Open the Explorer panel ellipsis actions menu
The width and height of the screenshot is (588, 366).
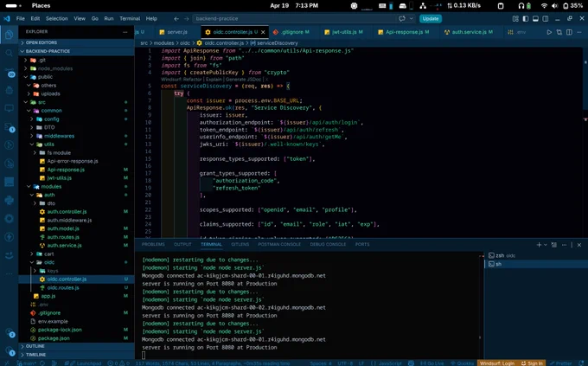click(x=125, y=32)
